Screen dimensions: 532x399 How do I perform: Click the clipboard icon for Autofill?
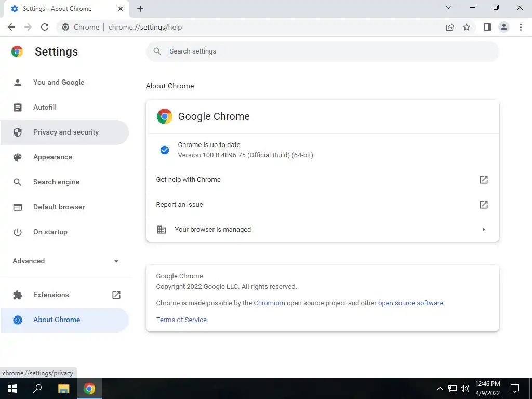(x=18, y=107)
